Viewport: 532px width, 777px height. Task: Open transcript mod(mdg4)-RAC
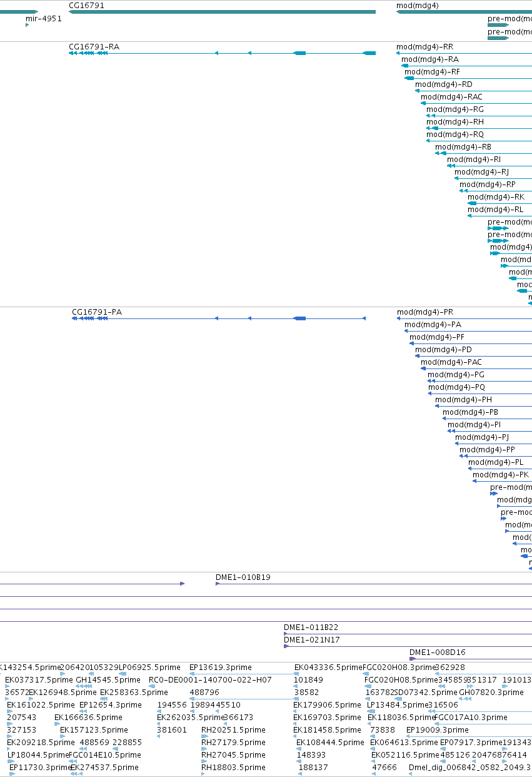pyautogui.click(x=452, y=96)
